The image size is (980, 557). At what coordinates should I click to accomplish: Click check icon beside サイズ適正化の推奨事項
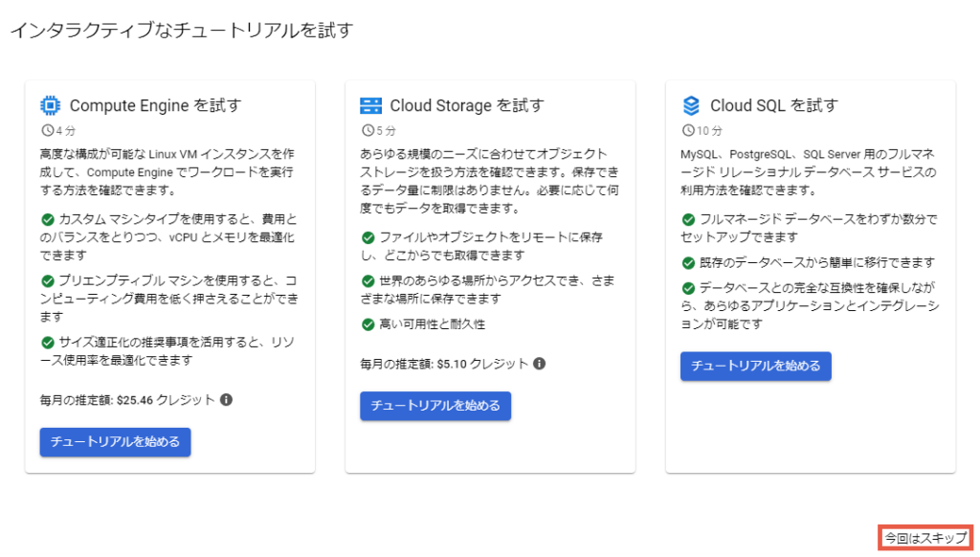48,343
